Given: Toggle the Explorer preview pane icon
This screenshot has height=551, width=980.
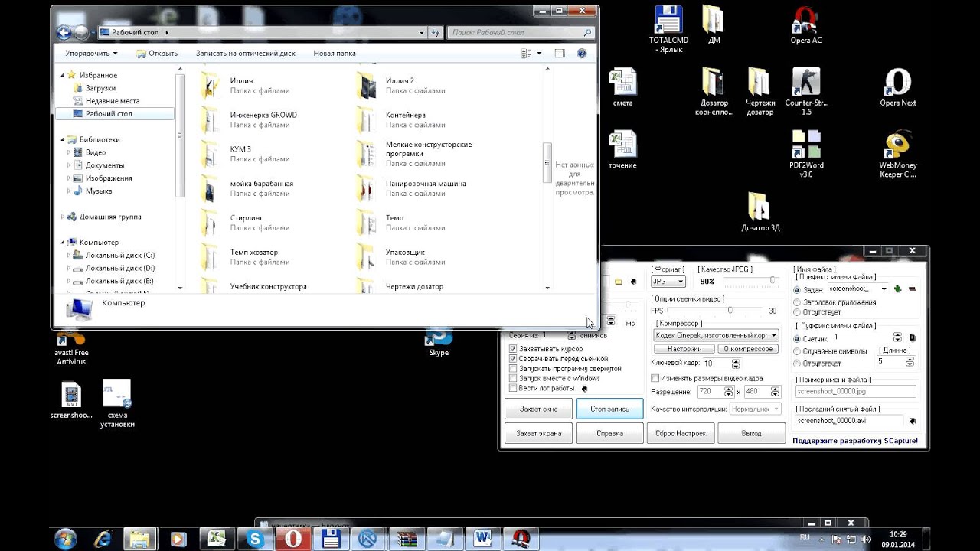Looking at the screenshot, I should point(560,54).
